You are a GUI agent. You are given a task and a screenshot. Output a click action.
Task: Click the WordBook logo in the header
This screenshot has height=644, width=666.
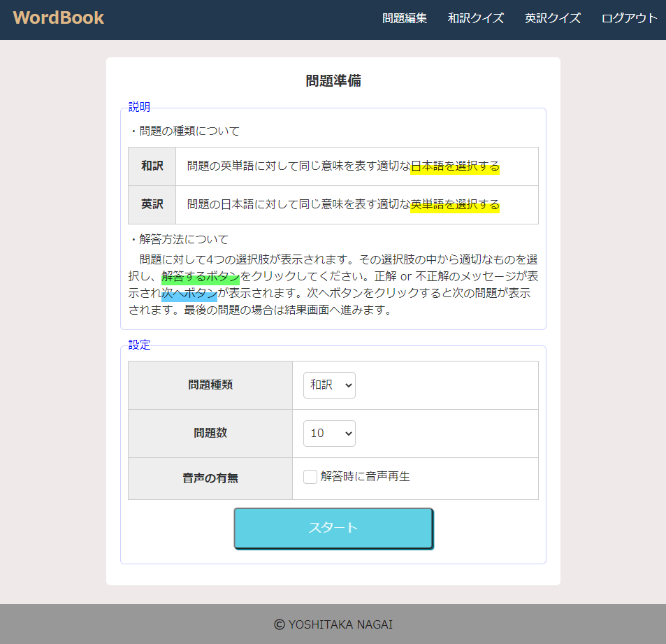pos(57,18)
